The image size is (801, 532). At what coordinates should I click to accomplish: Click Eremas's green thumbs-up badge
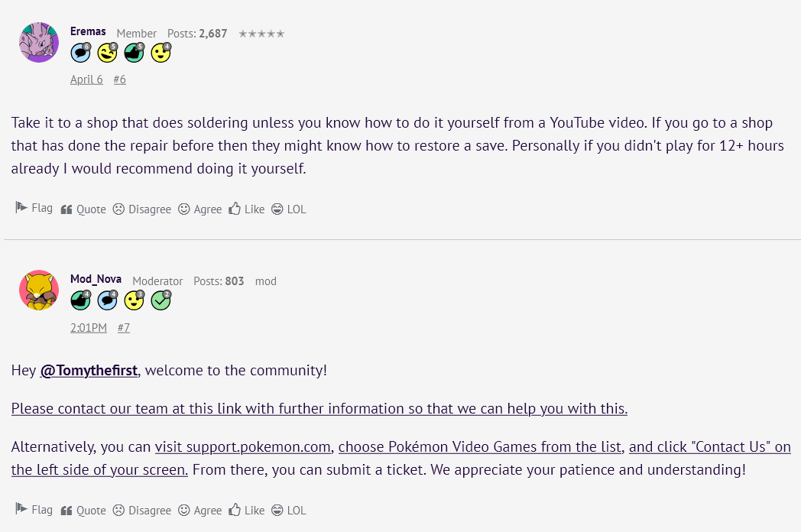(134, 53)
